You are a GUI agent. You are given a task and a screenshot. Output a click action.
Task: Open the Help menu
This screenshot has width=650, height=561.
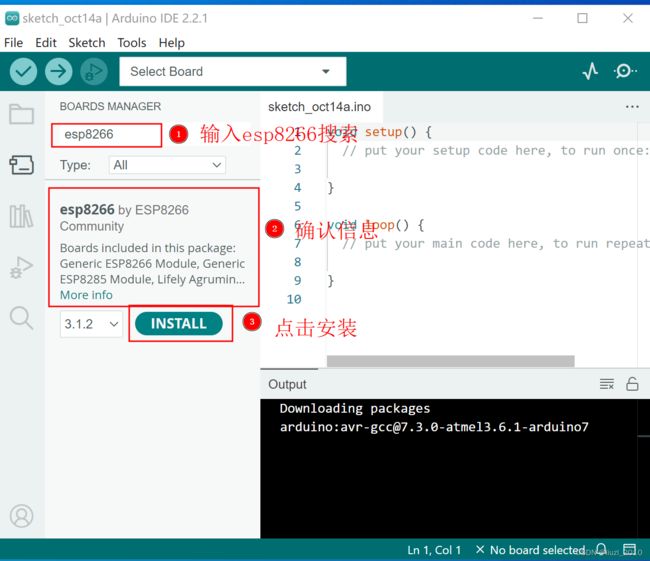pyautogui.click(x=172, y=43)
